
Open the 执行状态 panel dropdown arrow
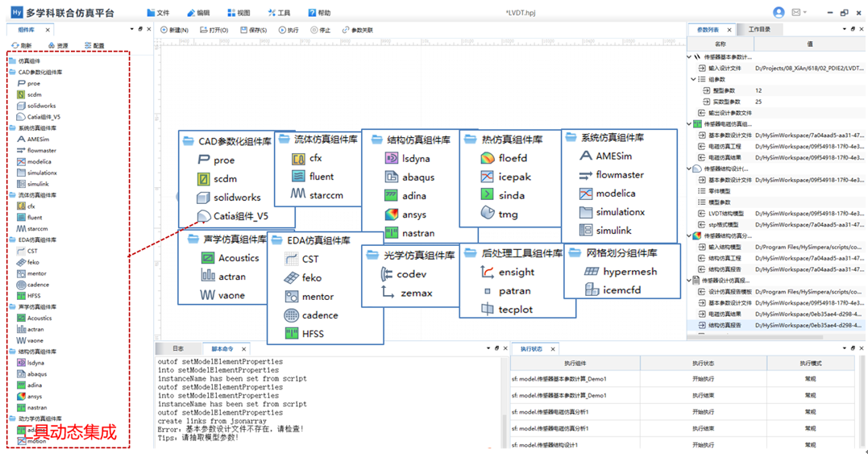click(x=844, y=348)
